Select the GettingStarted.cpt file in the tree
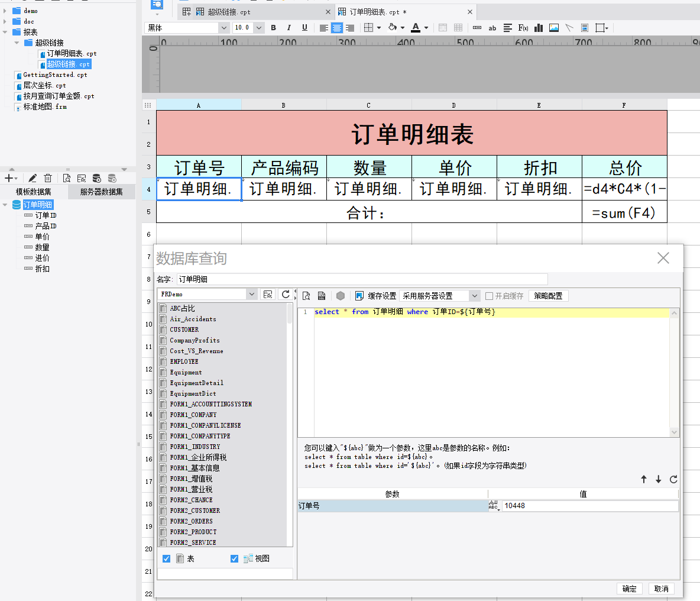 [x=55, y=75]
